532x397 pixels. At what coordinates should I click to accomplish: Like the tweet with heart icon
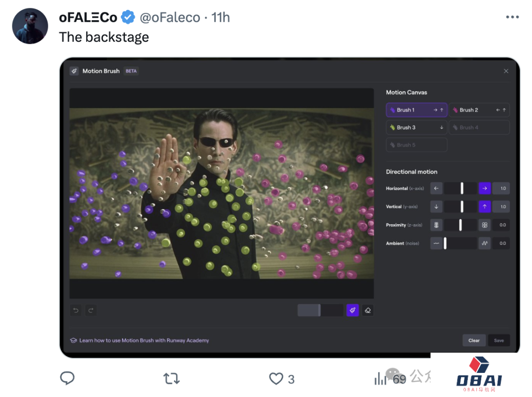(276, 379)
